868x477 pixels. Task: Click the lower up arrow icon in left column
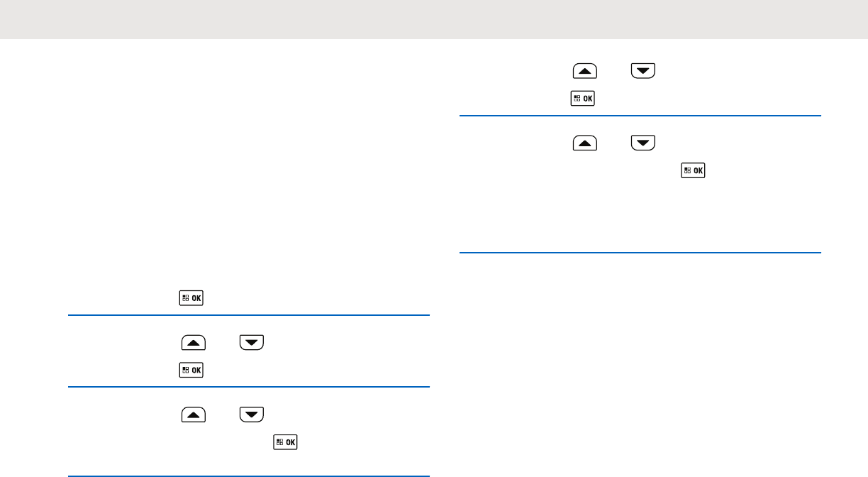(x=194, y=415)
